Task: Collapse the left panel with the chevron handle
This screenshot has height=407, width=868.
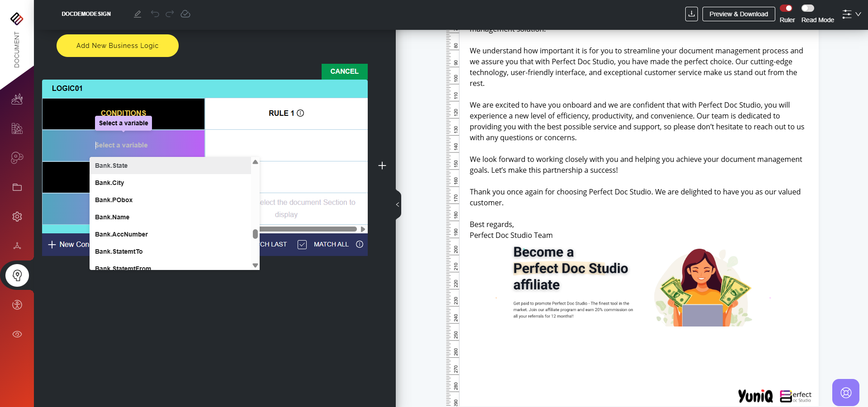Action: click(x=398, y=204)
